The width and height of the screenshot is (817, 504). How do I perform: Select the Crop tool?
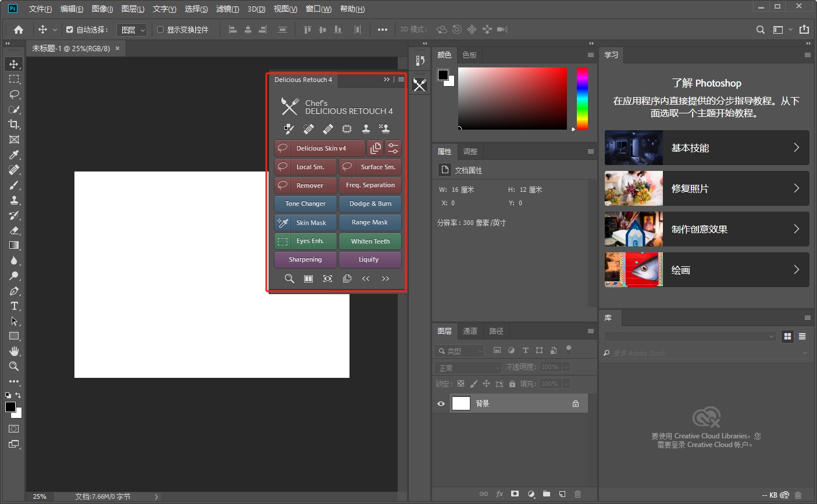[x=14, y=124]
